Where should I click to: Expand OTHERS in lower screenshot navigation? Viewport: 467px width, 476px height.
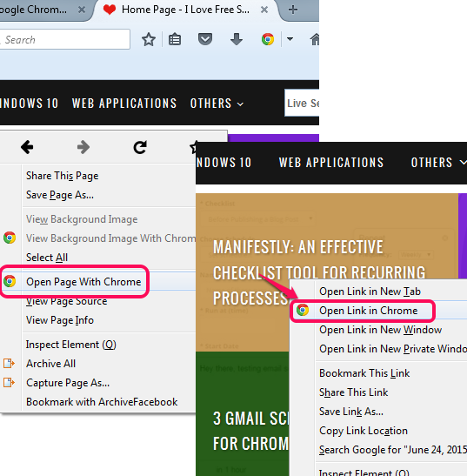[438, 163]
